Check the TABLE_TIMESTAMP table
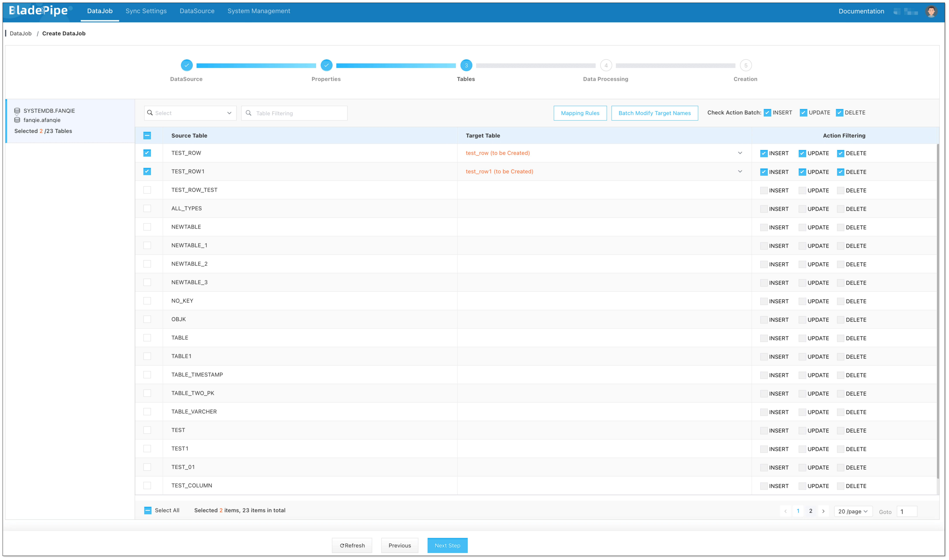The width and height of the screenshot is (949, 560). click(x=147, y=375)
